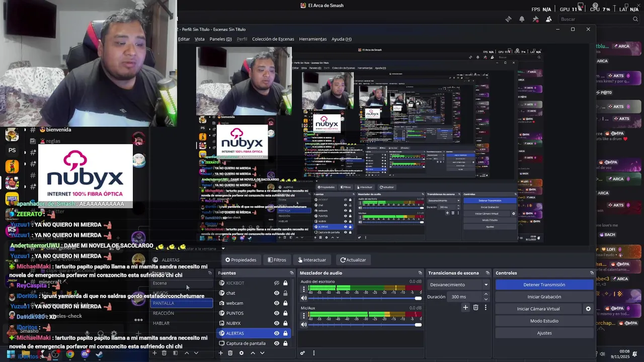Add a new source with the plus icon in Fuentes
The height and width of the screenshot is (362, 644).
tap(220, 353)
